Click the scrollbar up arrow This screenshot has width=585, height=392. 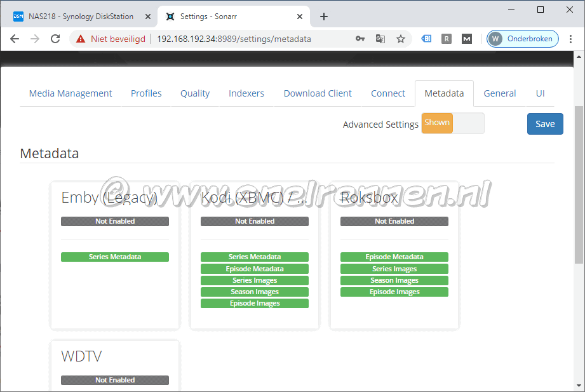coord(579,57)
